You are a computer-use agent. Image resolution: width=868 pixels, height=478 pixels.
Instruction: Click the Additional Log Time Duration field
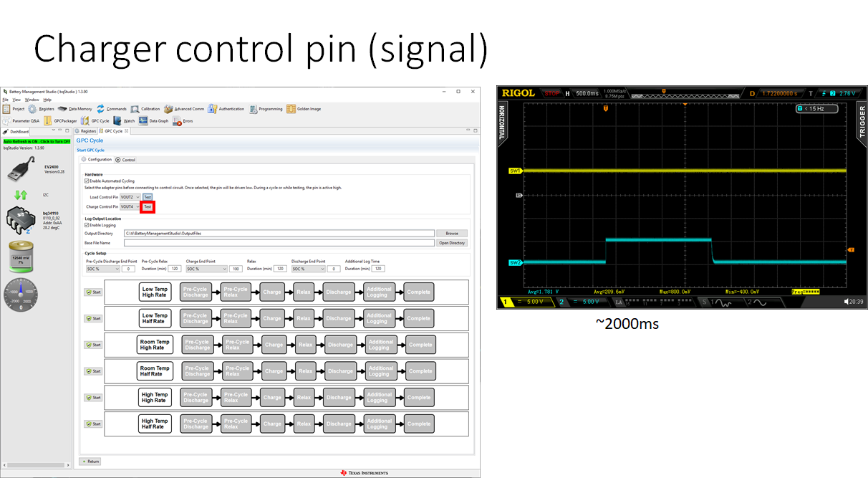378,269
